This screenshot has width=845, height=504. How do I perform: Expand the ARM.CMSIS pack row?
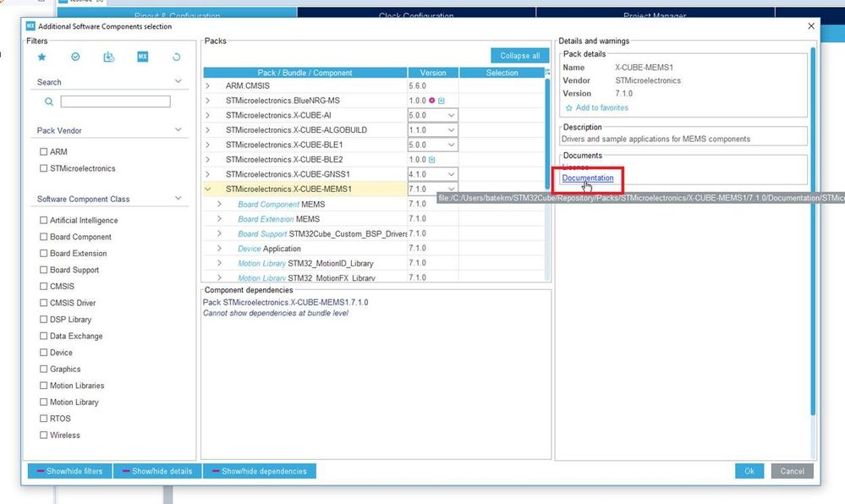coord(207,85)
